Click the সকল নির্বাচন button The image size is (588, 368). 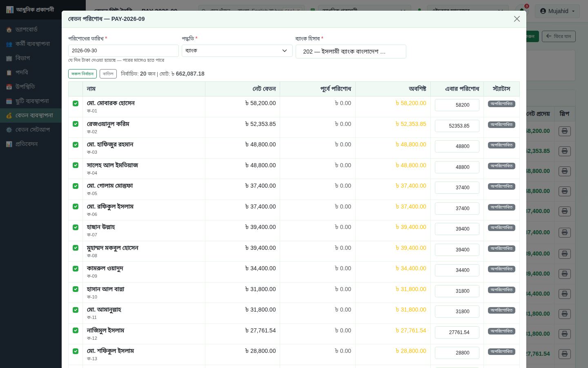pyautogui.click(x=82, y=74)
